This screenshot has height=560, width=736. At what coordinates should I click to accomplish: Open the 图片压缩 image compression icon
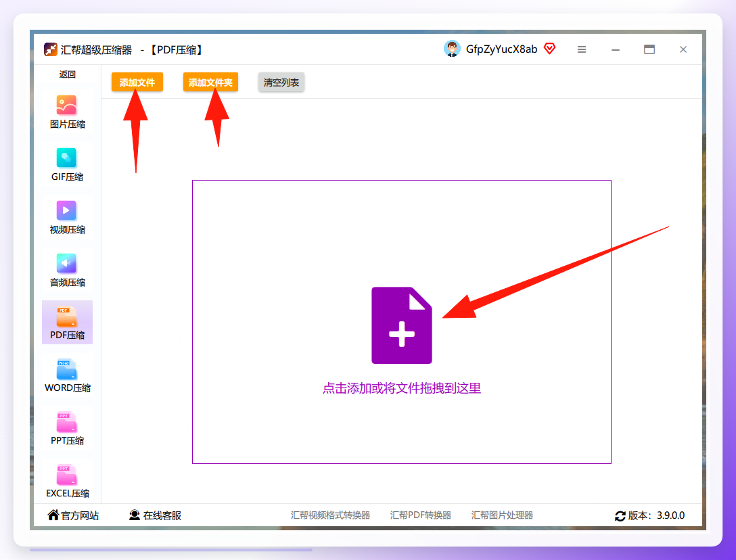[66, 105]
